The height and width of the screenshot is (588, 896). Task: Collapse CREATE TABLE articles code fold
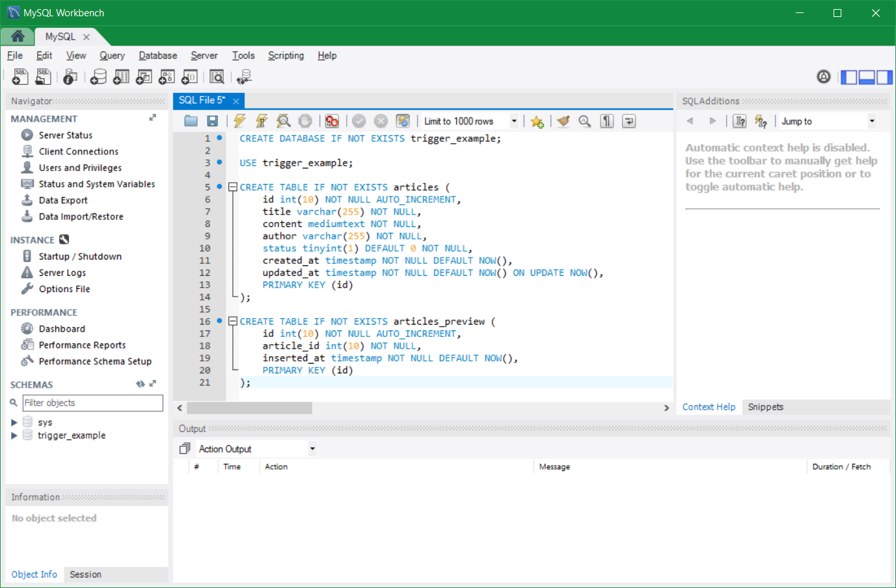(232, 187)
